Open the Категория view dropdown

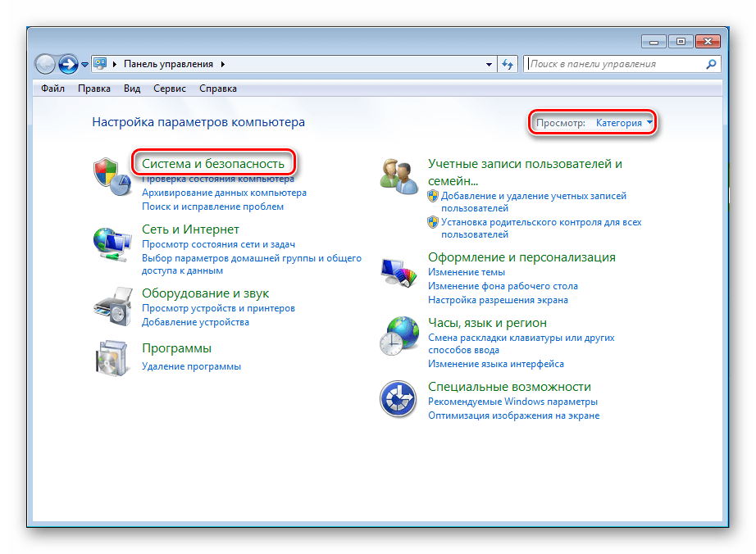pyautogui.click(x=624, y=123)
